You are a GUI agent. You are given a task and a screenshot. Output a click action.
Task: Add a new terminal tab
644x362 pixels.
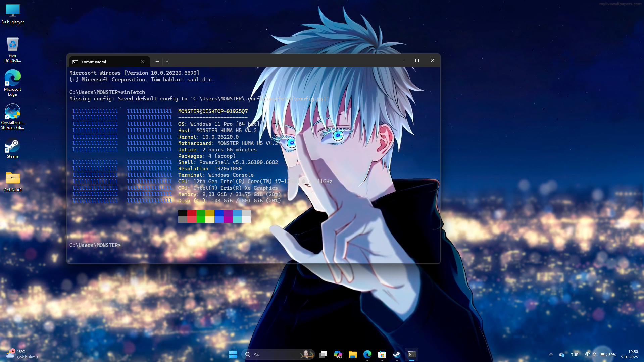pos(157,62)
